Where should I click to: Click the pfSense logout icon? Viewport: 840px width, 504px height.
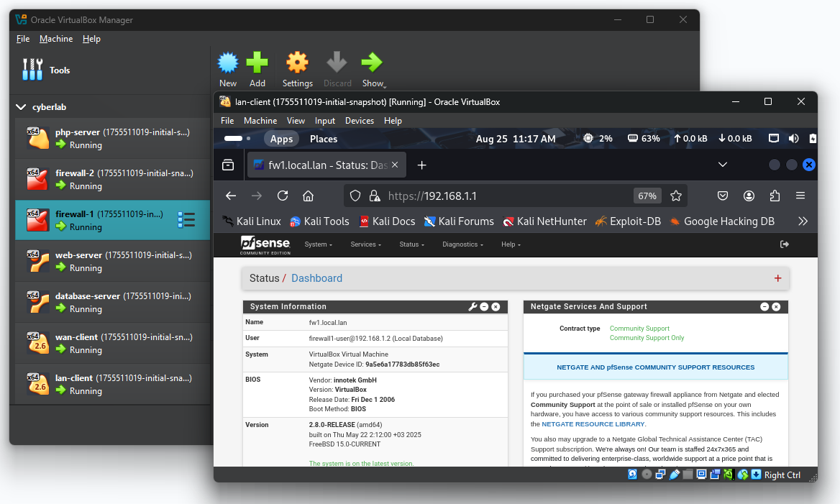coord(785,244)
